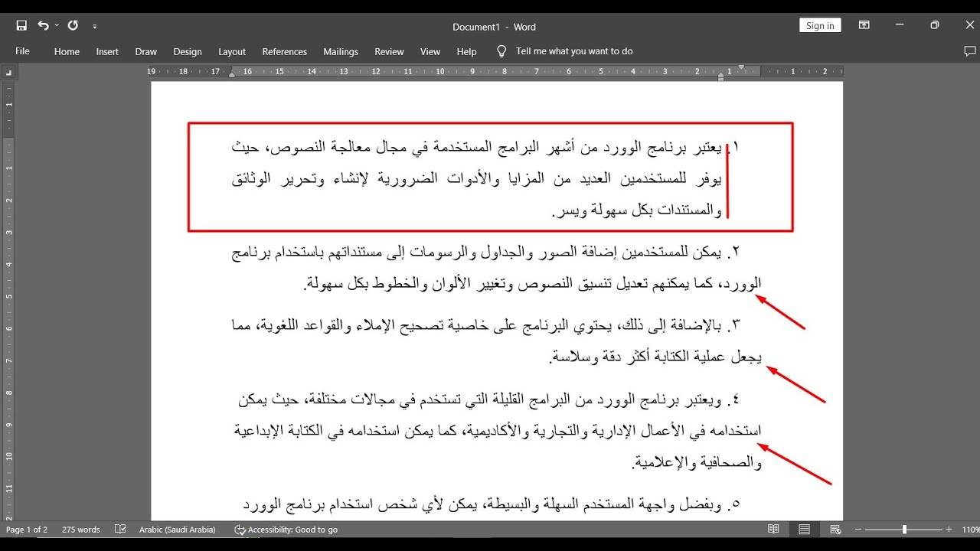Open the Comments pane icon
The image size is (980, 551).
(x=970, y=51)
